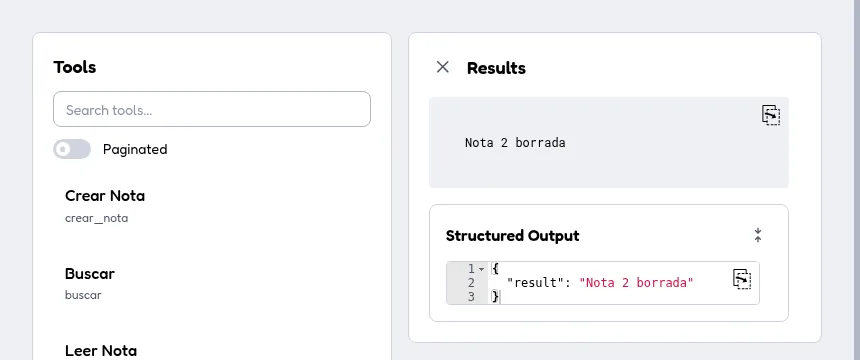Copy the Nota 2 borrada result text
The image size is (860, 360).
[771, 115]
